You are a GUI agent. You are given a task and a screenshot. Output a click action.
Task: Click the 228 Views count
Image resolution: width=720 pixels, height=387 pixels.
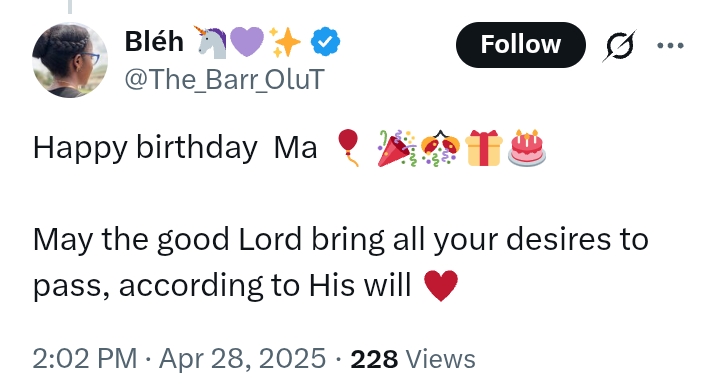coord(413,359)
